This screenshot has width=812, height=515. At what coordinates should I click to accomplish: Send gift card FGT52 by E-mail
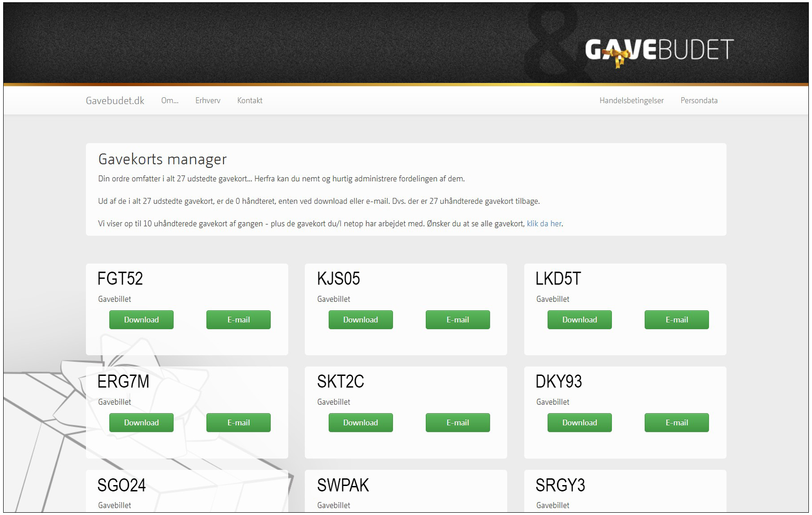point(238,320)
